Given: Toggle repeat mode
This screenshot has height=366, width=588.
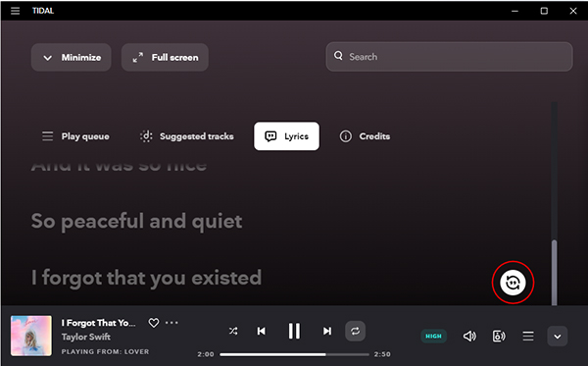Looking at the screenshot, I should click(355, 331).
